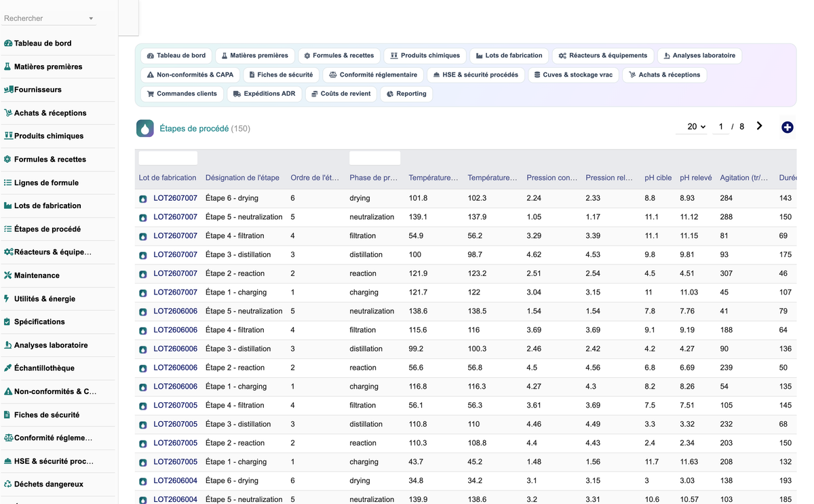Open the Tableau de bord top tab
Screen dimensions: 814x504
[x=176, y=56]
